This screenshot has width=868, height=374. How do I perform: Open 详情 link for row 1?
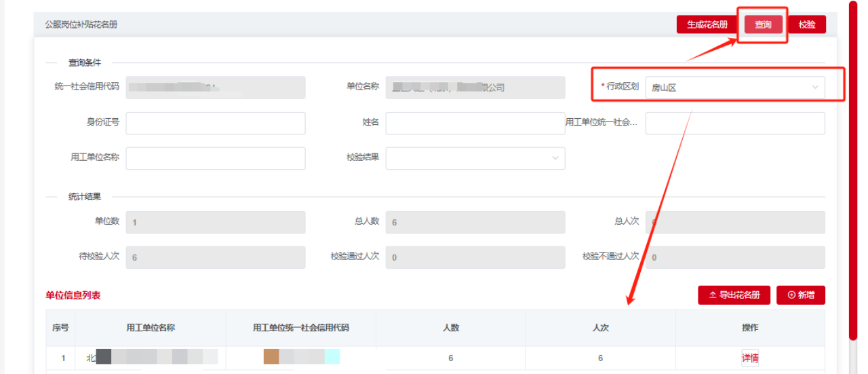click(750, 358)
